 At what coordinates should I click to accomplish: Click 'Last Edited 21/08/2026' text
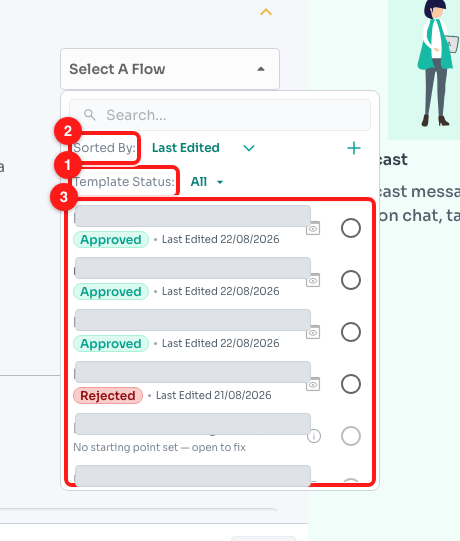pyautogui.click(x=214, y=395)
